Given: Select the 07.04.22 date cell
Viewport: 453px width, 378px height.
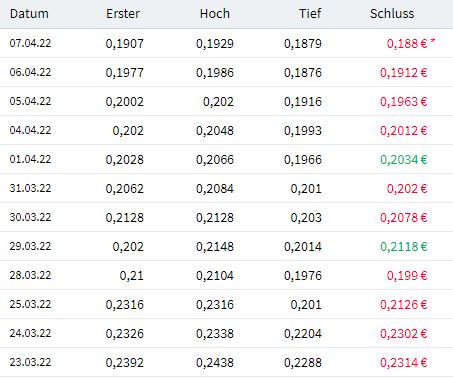Looking at the screenshot, I should click(x=30, y=43).
